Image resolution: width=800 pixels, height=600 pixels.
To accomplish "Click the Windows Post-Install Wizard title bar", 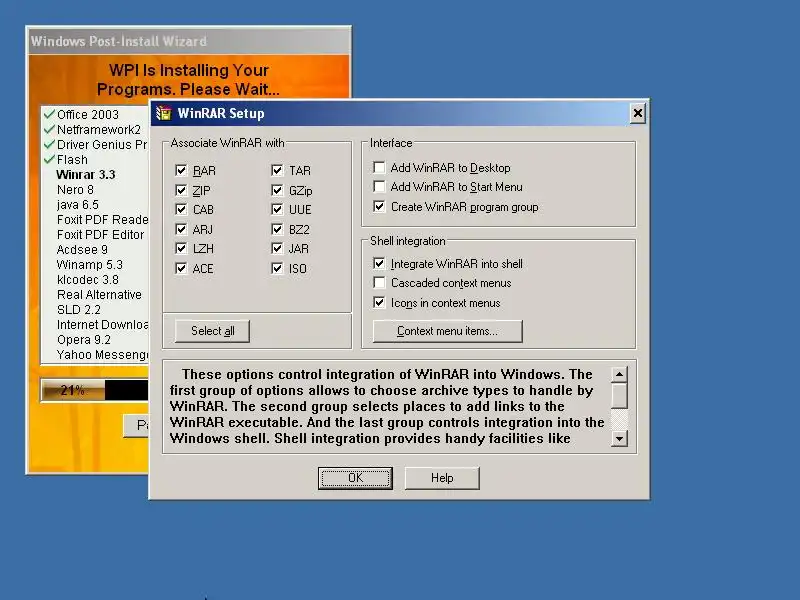I will pos(188,41).
